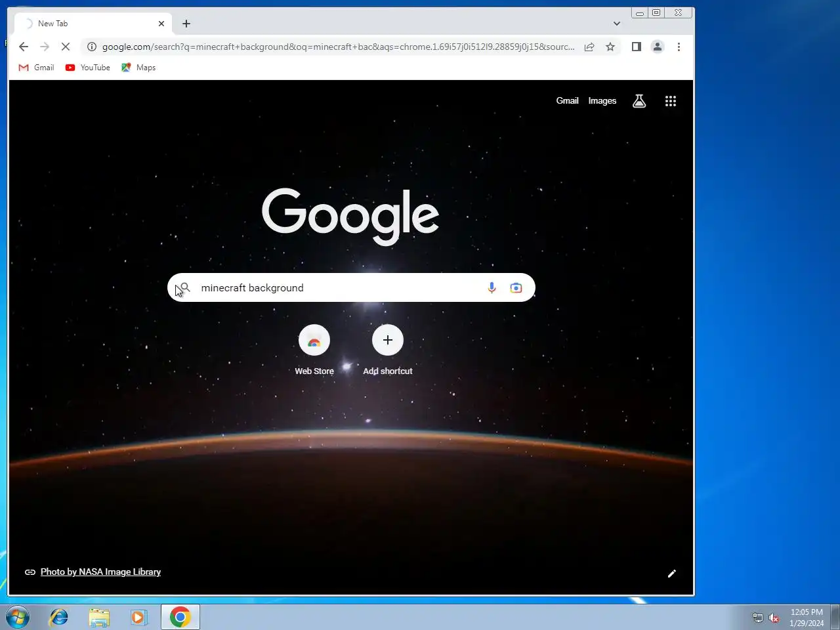Open the Windows Start menu
This screenshot has height=630, width=840.
[x=18, y=618]
